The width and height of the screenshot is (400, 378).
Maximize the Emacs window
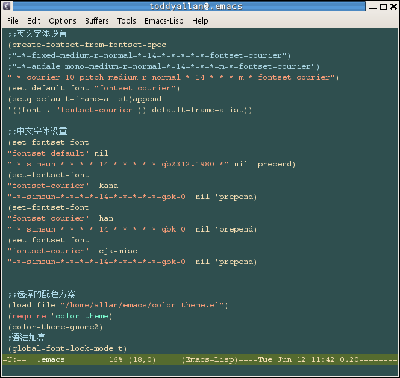[383, 6]
